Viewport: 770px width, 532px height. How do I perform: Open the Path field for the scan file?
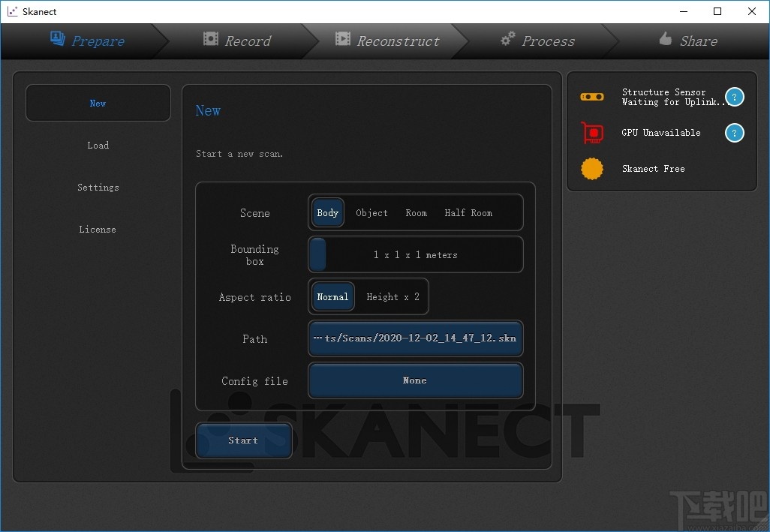(x=415, y=338)
